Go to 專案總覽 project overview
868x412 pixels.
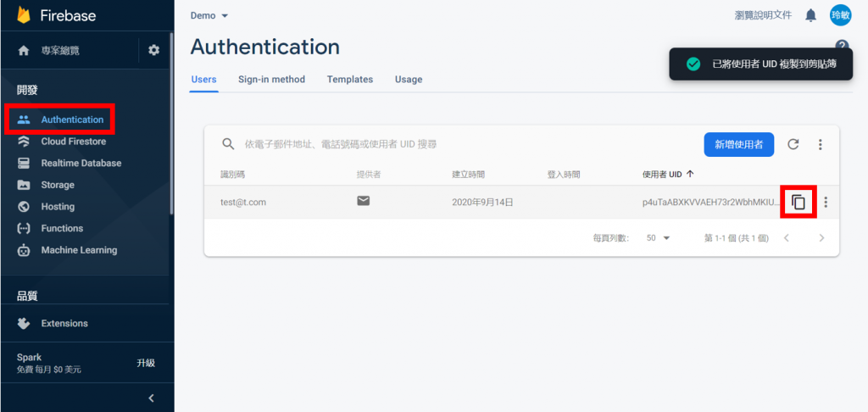pyautogui.click(x=60, y=50)
